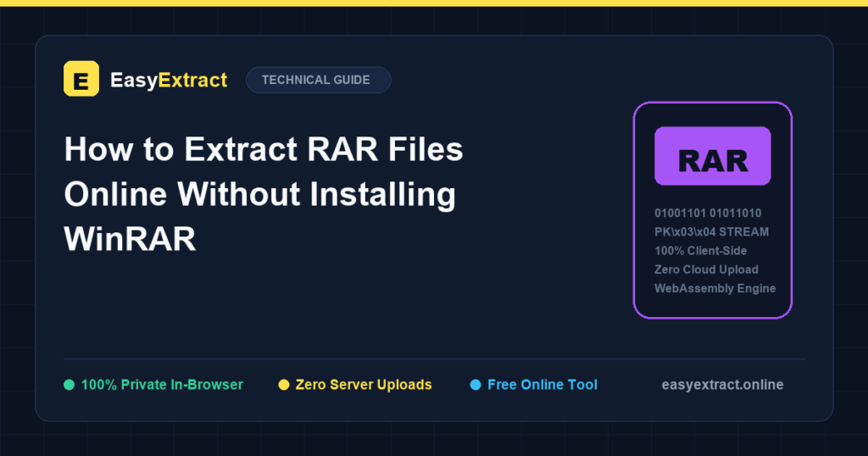This screenshot has width=868, height=456.
Task: Click the headline word 'WinRAR'
Action: pos(130,239)
